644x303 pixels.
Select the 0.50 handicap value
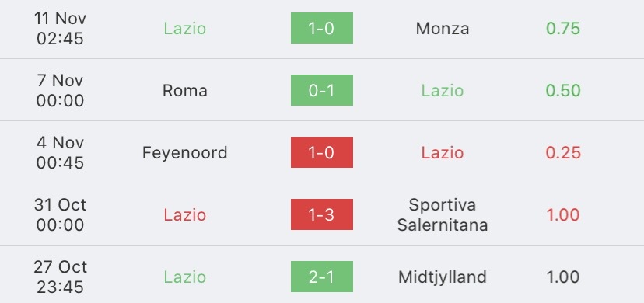click(563, 91)
